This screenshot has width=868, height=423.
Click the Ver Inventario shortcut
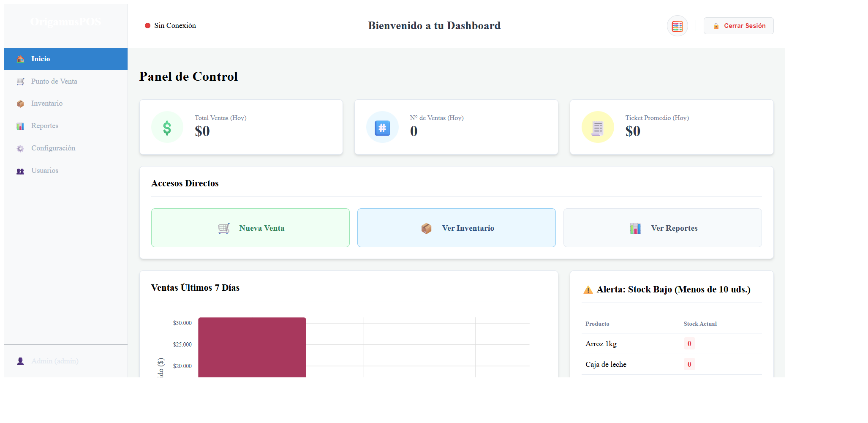(456, 228)
